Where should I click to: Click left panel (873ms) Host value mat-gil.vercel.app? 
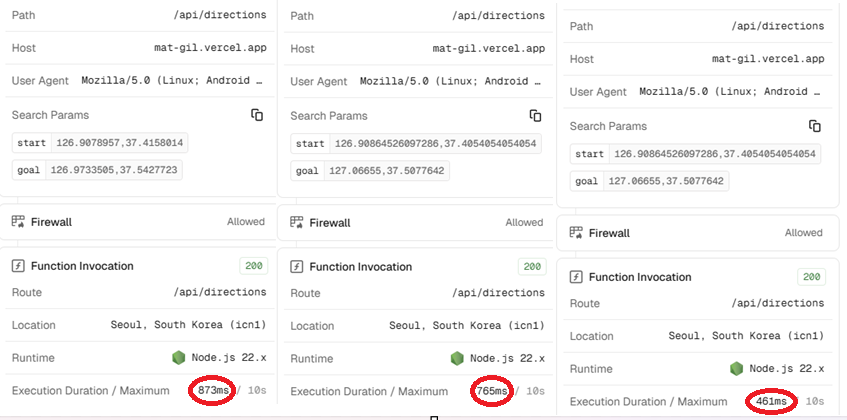(x=210, y=48)
